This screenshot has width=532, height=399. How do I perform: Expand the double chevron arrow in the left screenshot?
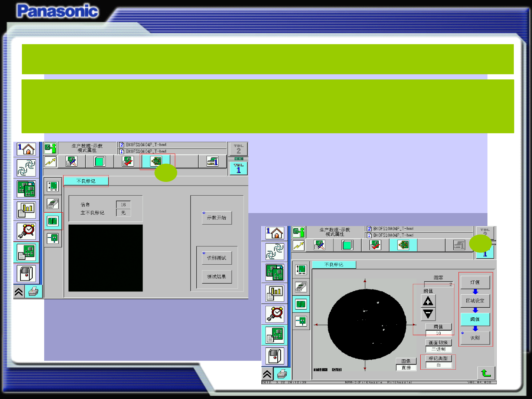pyautogui.click(x=19, y=292)
